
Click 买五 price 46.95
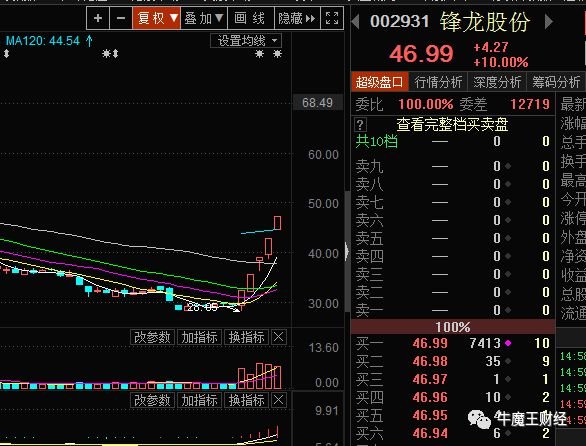coord(430,415)
